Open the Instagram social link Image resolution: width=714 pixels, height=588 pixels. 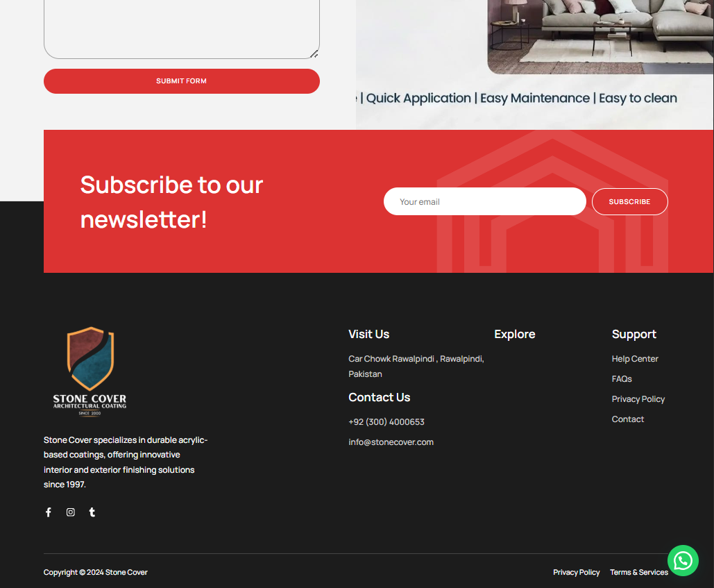(71, 512)
